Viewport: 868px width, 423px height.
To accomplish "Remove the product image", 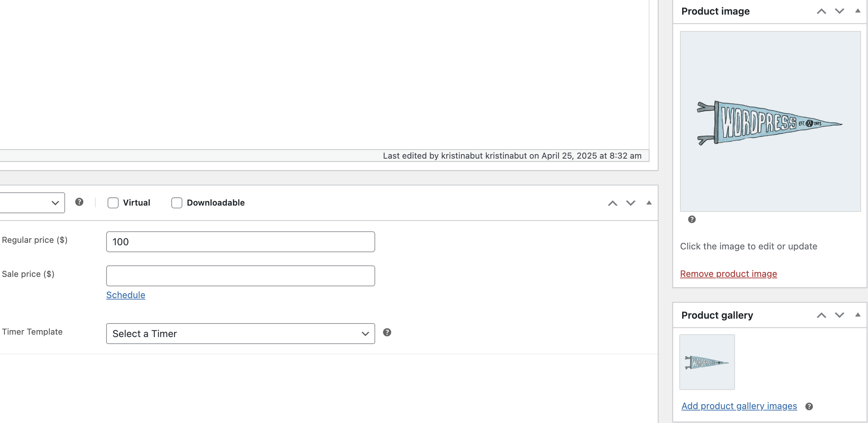I will pos(728,274).
